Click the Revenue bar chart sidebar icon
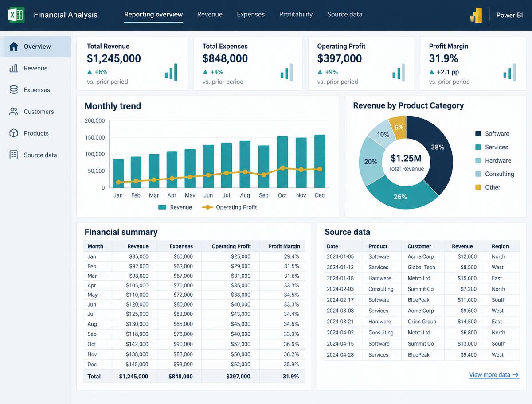 14,68
